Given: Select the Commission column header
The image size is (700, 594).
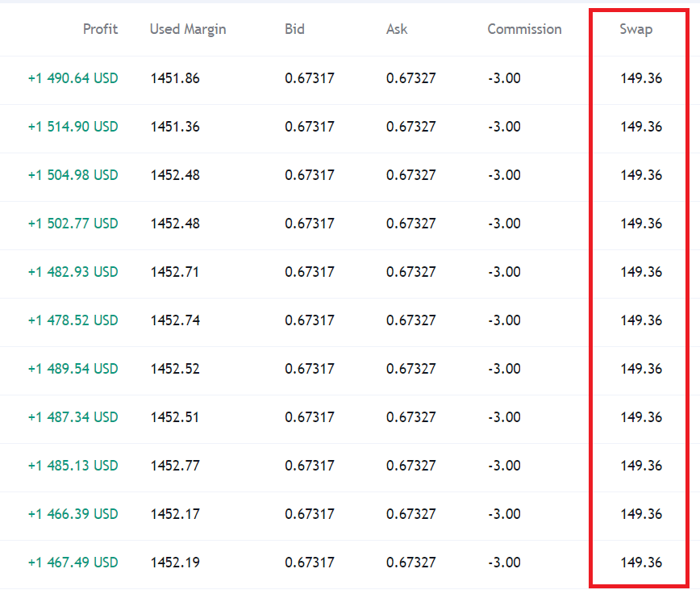Looking at the screenshot, I should point(524,29).
